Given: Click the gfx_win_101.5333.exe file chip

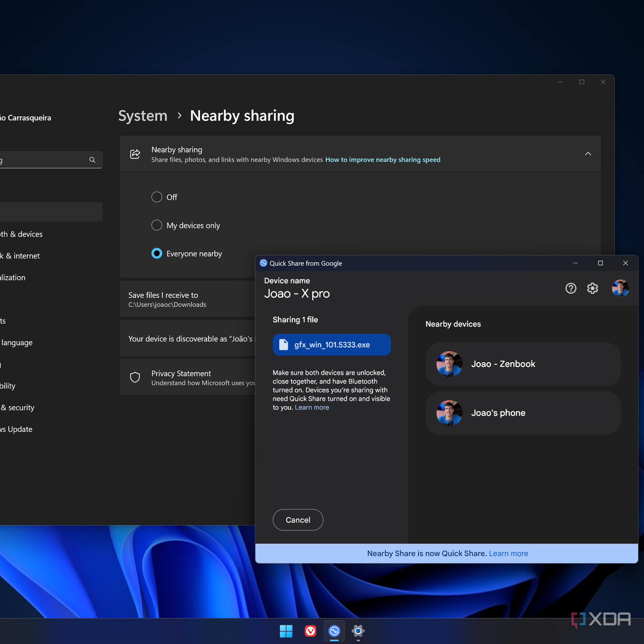Looking at the screenshot, I should coord(331,345).
